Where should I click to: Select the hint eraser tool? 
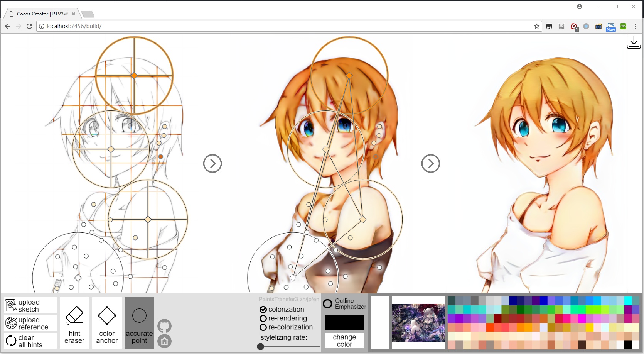point(74,323)
